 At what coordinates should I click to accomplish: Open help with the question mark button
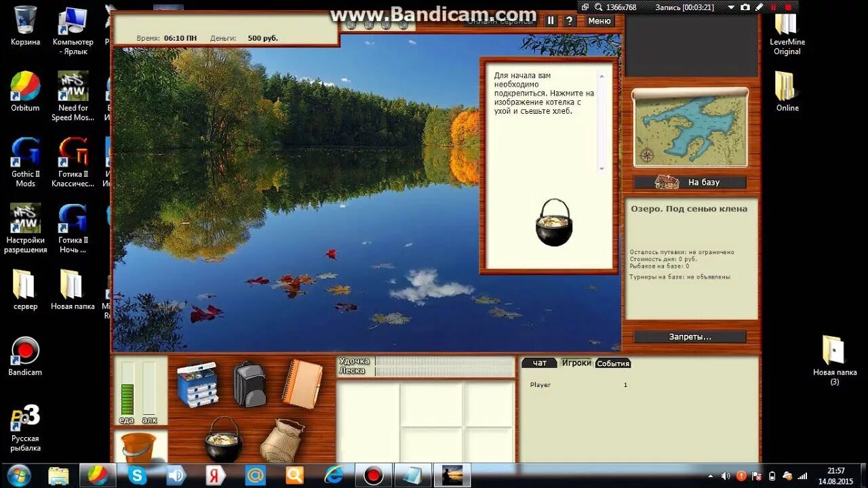569,21
